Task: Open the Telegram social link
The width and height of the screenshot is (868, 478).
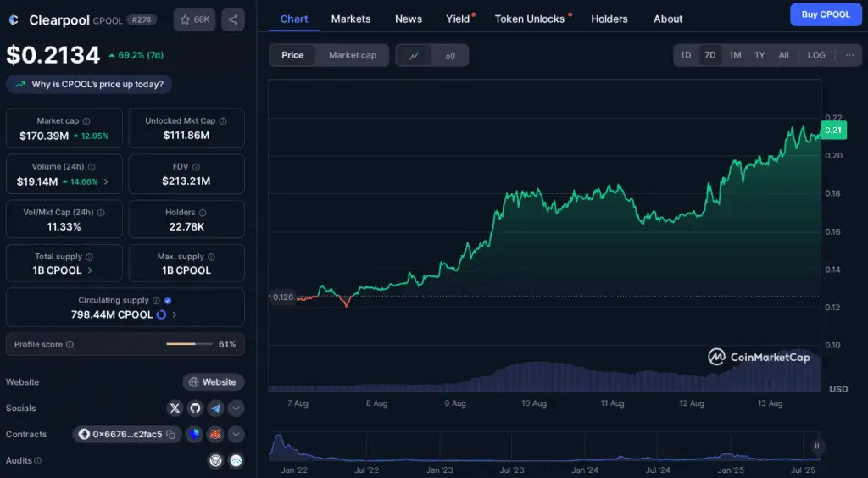Action: click(x=215, y=409)
